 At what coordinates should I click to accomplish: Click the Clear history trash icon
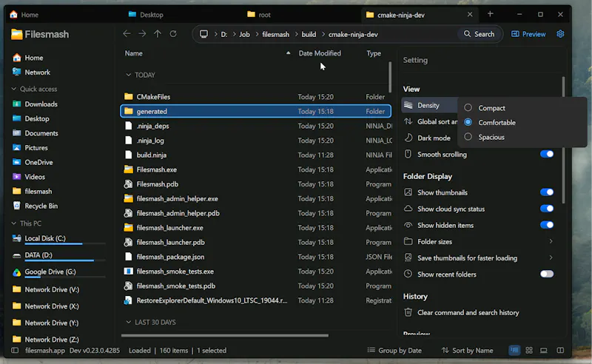(x=408, y=313)
